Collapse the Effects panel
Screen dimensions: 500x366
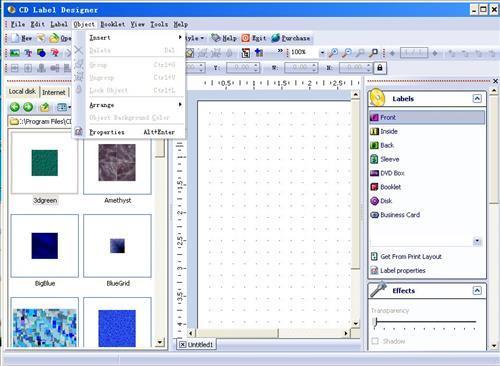tap(477, 291)
